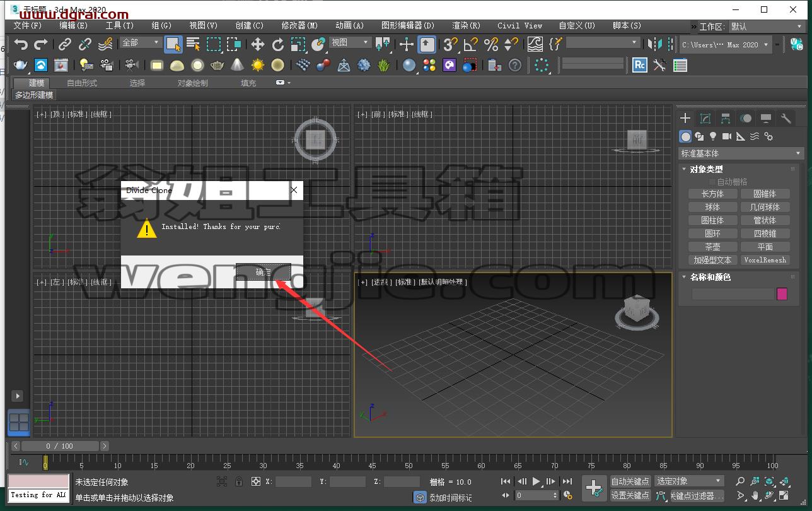Enable the 自动栅格 checkbox
Viewport: 812px width, 511px height.
(x=713, y=182)
